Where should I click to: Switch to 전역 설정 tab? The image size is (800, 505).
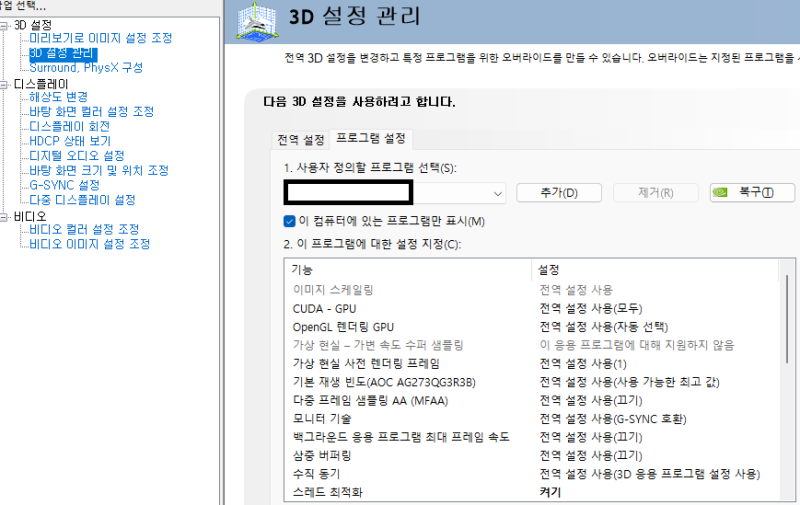tap(301, 140)
